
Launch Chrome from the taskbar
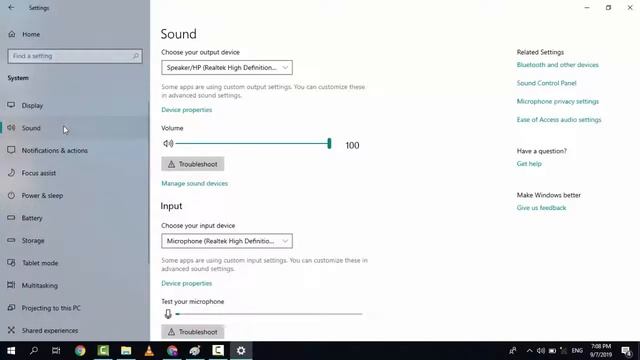click(x=80, y=351)
